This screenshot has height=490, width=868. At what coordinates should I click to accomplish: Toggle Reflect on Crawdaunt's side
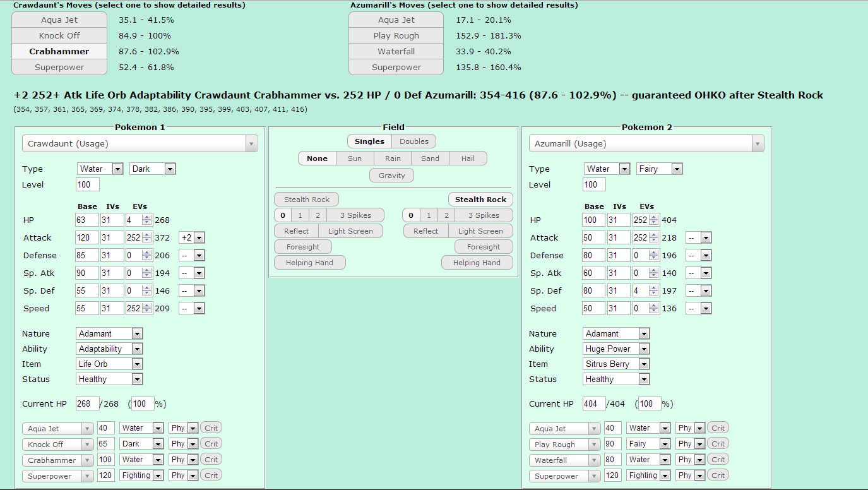click(x=296, y=231)
